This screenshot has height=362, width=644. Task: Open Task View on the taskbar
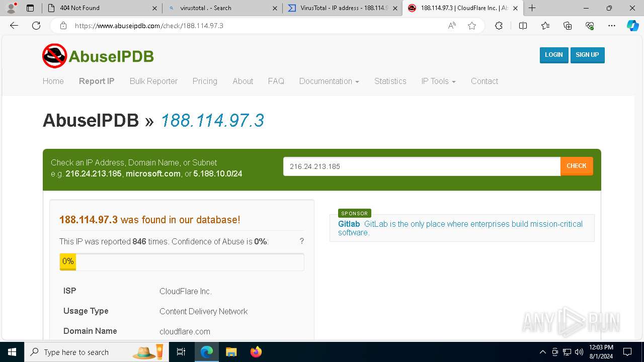point(181,352)
